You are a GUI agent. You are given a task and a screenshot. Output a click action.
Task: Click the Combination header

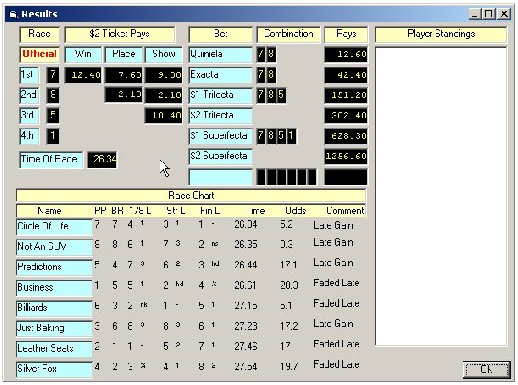pos(288,34)
